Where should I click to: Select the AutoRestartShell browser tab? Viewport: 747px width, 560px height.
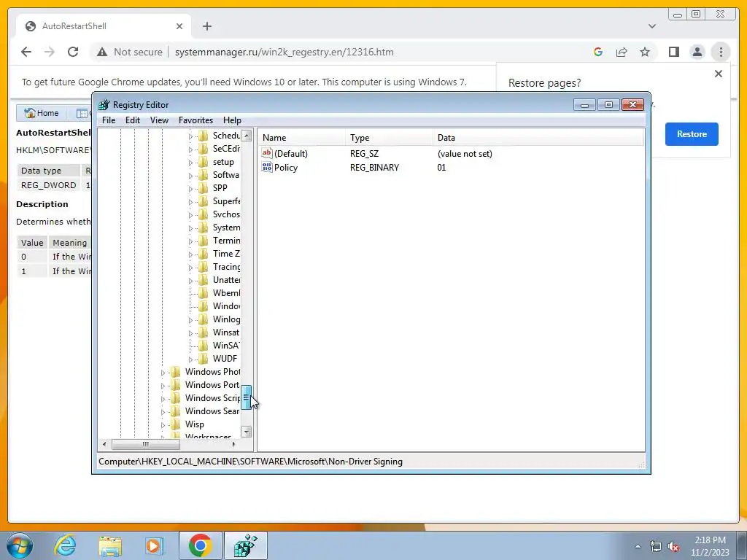click(x=104, y=26)
